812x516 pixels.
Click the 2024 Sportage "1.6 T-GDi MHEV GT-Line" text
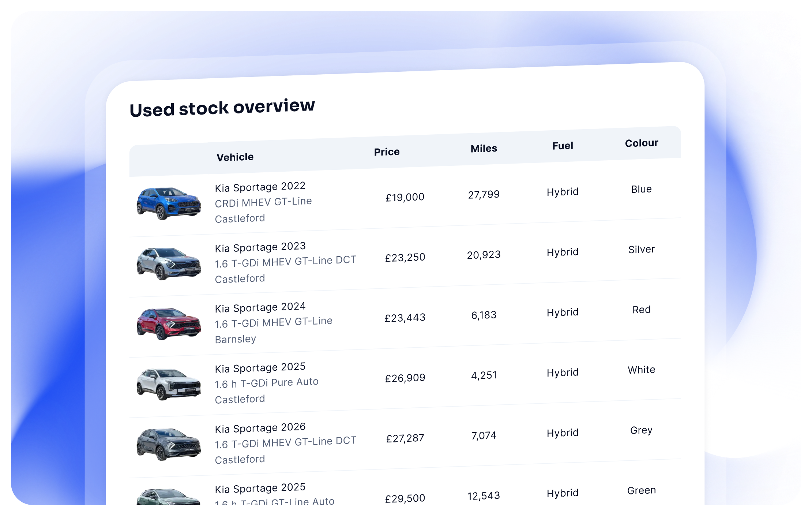coord(274,322)
